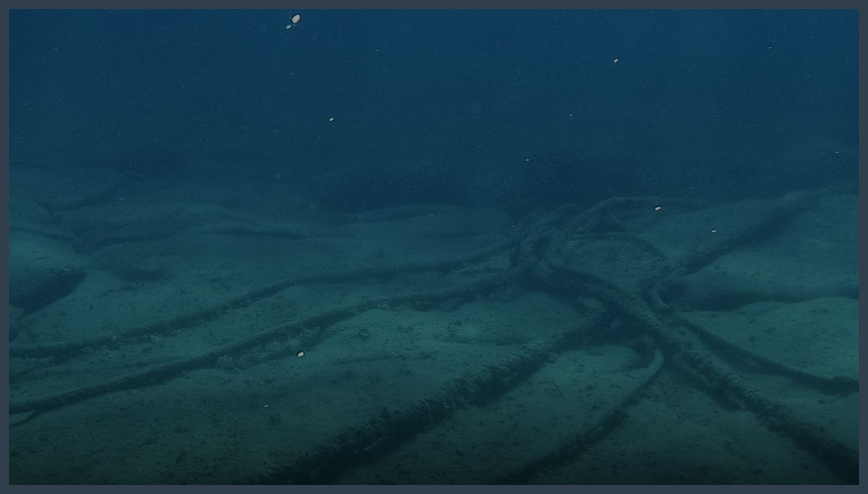The image size is (868, 494).
Task: Click the dark gray border above the video
Action: (x=434, y=4)
